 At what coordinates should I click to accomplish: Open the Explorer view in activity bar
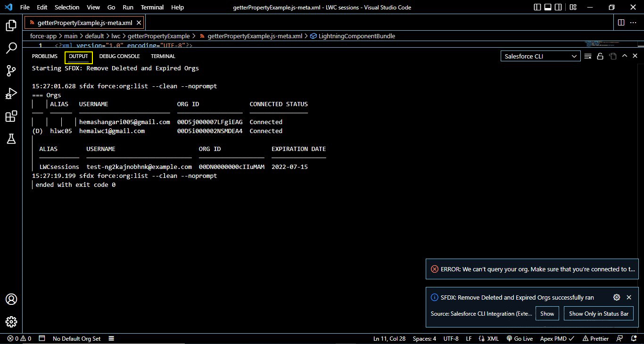point(11,25)
